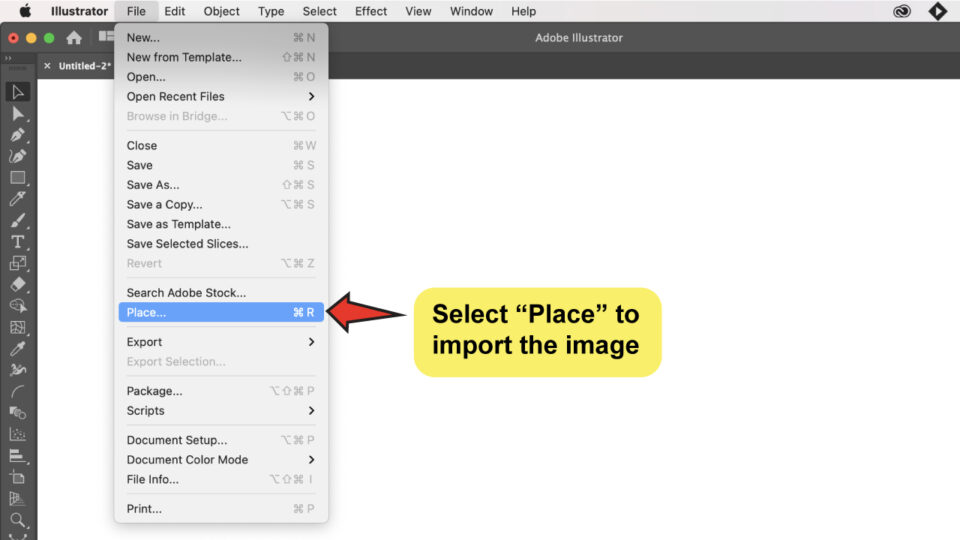The height and width of the screenshot is (540, 960).
Task: Select the Rectangle tool
Action: pyautogui.click(x=17, y=178)
